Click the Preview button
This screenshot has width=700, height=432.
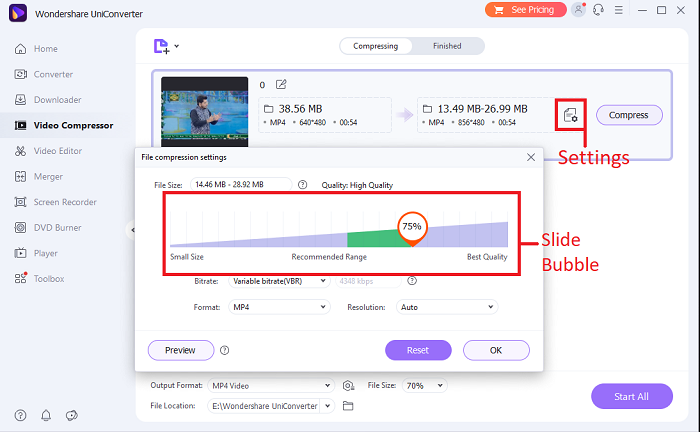(181, 350)
